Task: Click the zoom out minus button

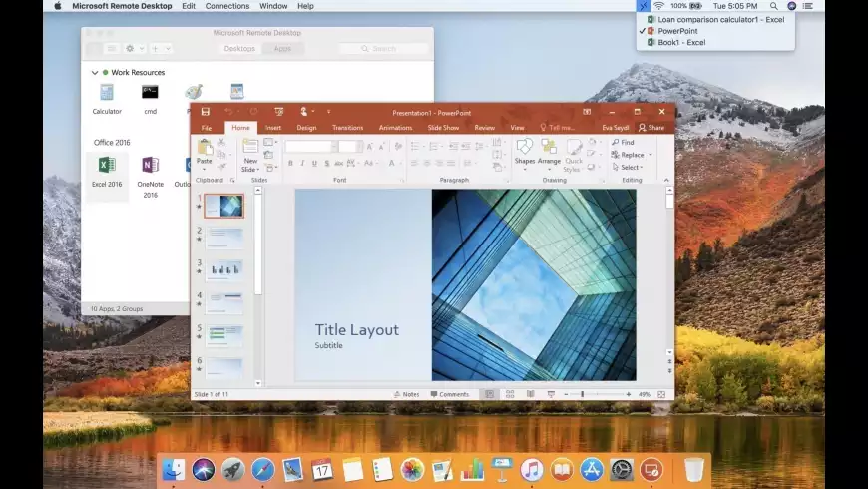Action: [566, 394]
